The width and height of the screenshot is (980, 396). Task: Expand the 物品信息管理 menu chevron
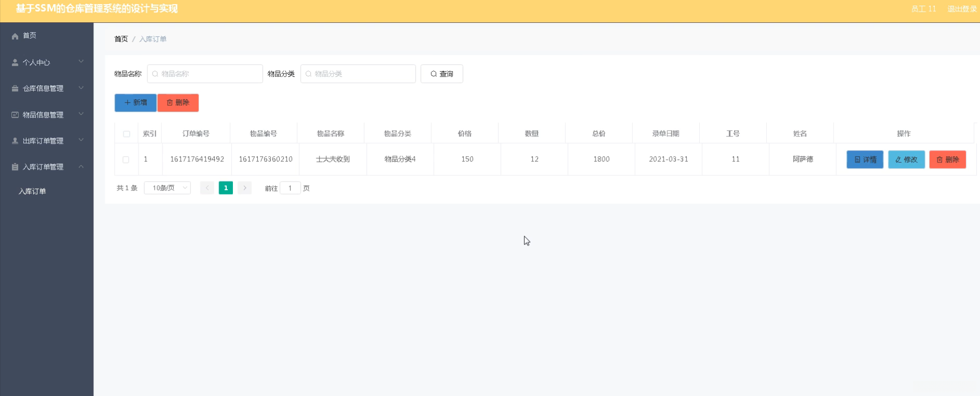81,114
